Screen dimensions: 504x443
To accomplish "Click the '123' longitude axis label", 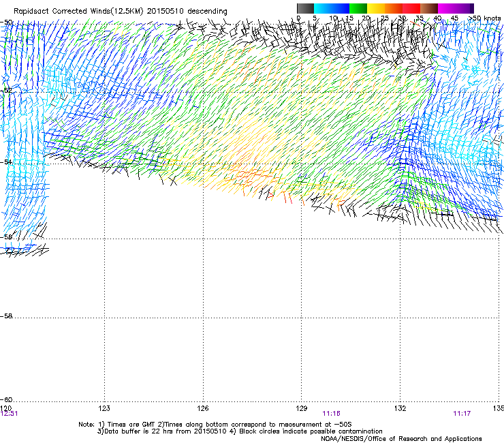I will pyautogui.click(x=104, y=408).
